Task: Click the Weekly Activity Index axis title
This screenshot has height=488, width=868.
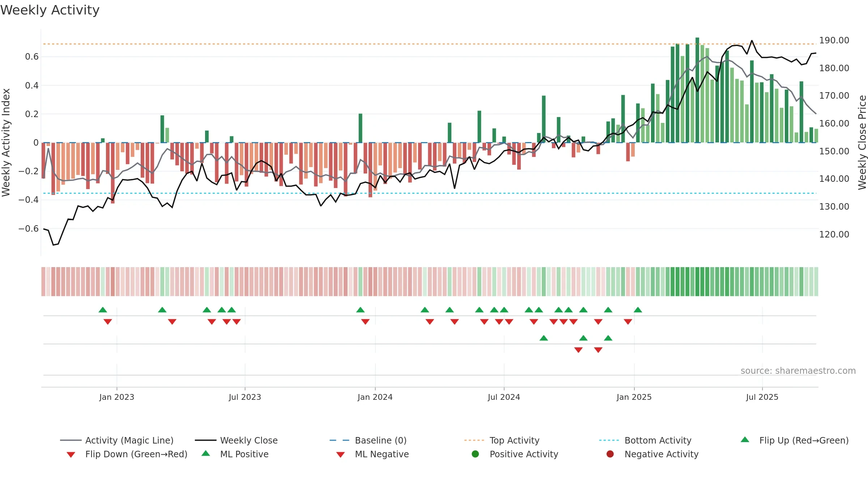Action: tap(6, 142)
